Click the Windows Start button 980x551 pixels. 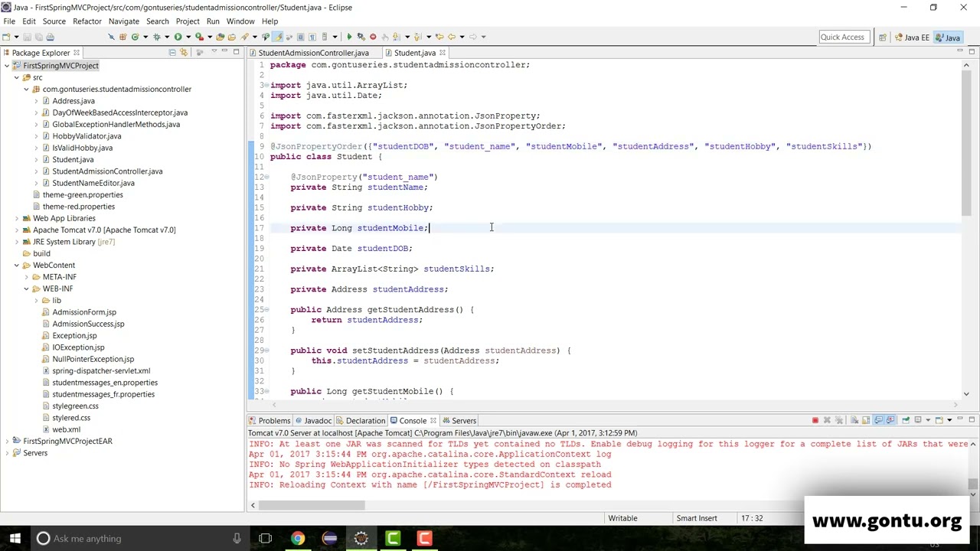[15, 538]
